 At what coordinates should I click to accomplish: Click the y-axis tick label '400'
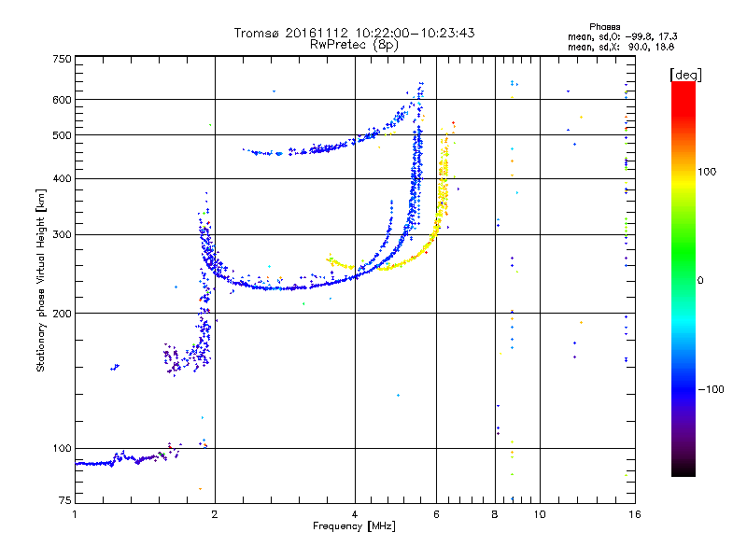pyautogui.click(x=63, y=178)
